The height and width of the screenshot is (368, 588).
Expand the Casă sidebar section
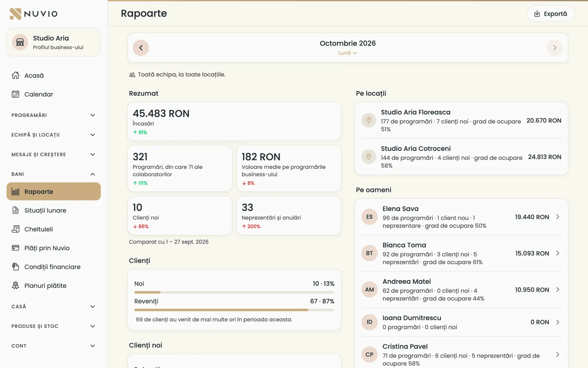pos(54,307)
